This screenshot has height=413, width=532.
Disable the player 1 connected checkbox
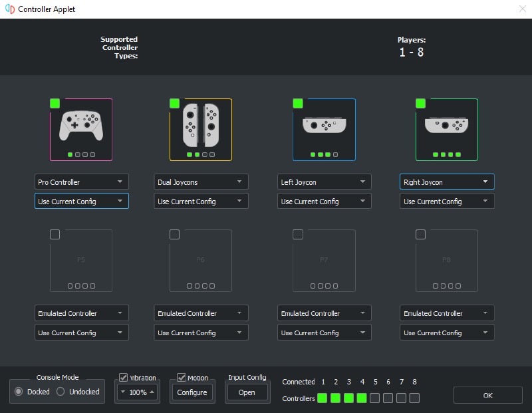(x=55, y=103)
